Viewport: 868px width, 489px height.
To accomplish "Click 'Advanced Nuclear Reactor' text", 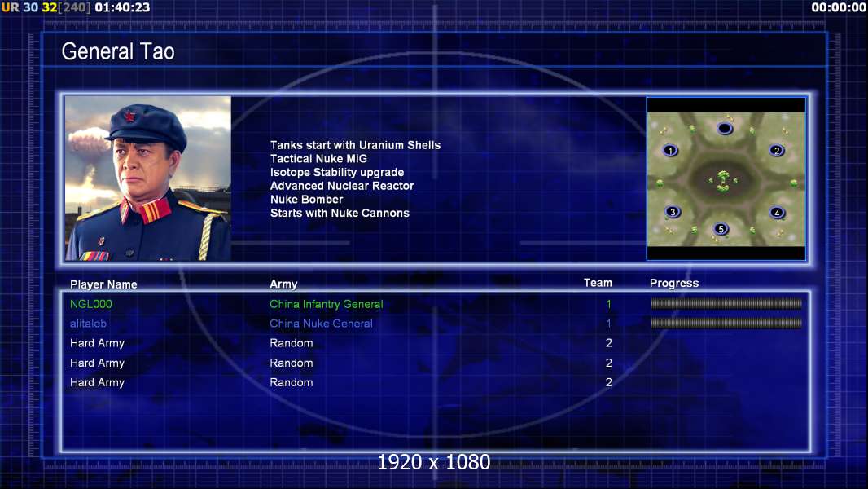I will pos(342,186).
